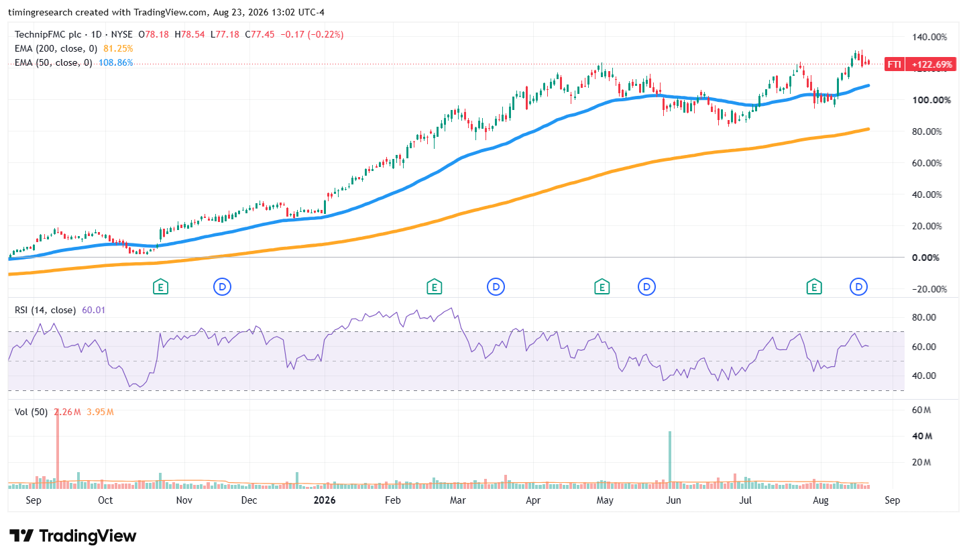Select the high value H78.54
Viewport: 967px width, 560px height.
click(x=190, y=34)
